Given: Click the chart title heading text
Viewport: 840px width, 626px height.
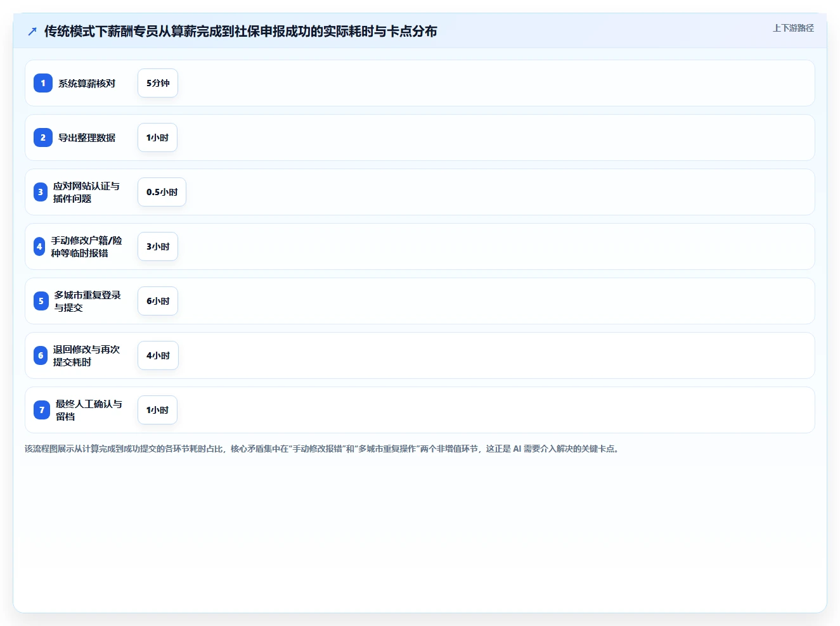Looking at the screenshot, I should coord(240,31).
